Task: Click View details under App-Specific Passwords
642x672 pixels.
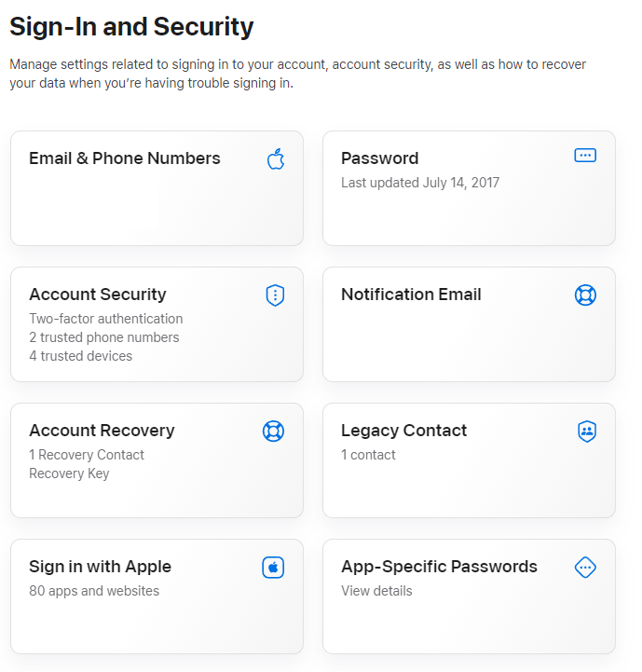Action: 376,591
